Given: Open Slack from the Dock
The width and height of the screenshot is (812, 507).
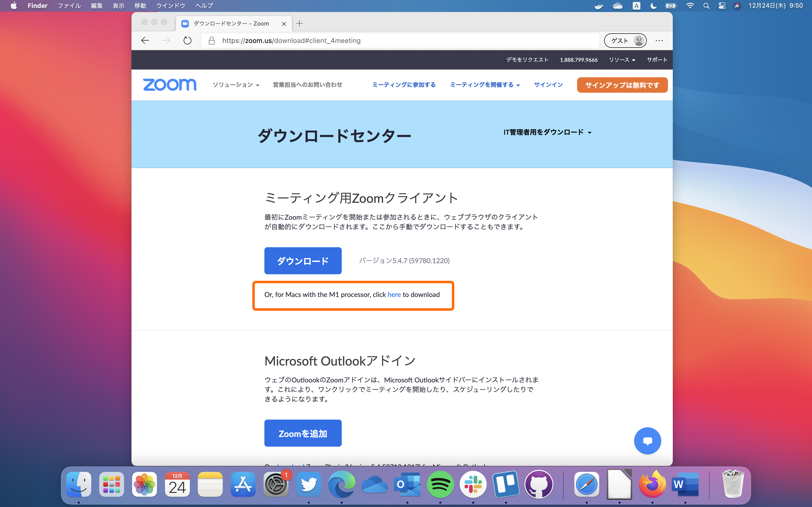Looking at the screenshot, I should point(473,485).
